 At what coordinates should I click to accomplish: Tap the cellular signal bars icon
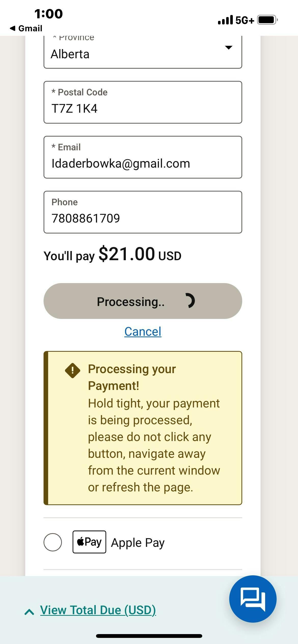[x=225, y=20]
